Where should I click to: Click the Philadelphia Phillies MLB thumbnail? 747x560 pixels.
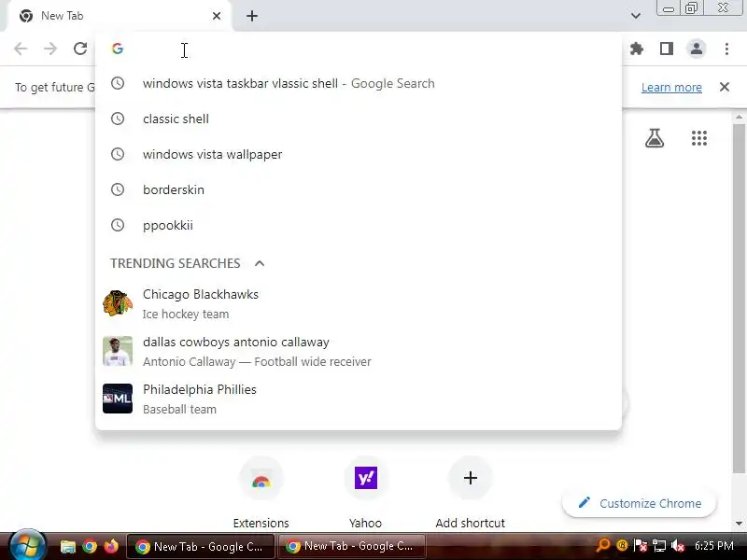(x=118, y=399)
